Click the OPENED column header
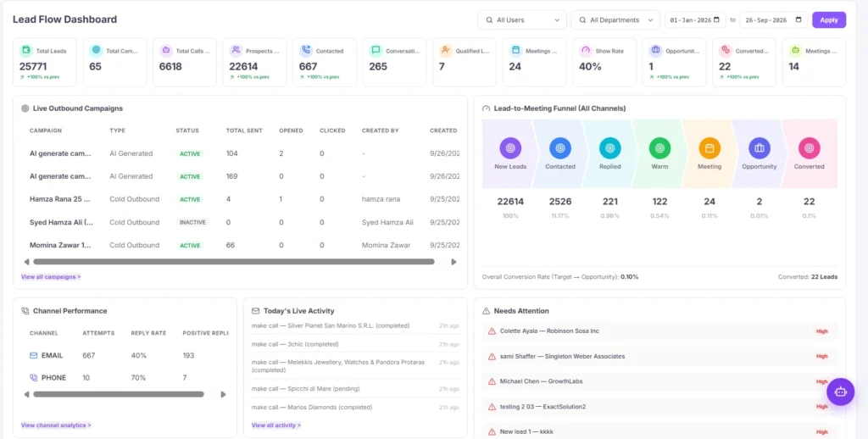This screenshot has height=439, width=868. 291,131
